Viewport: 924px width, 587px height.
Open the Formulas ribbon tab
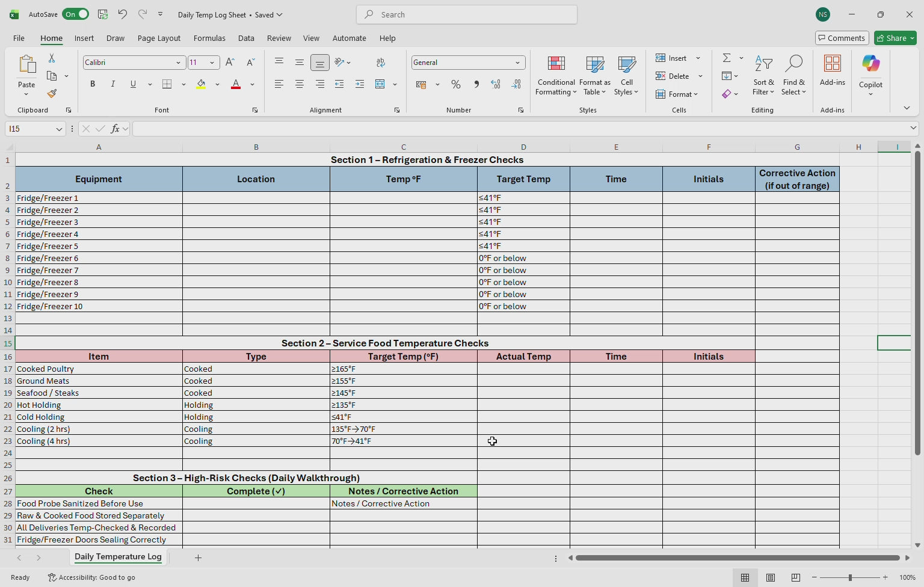(209, 38)
